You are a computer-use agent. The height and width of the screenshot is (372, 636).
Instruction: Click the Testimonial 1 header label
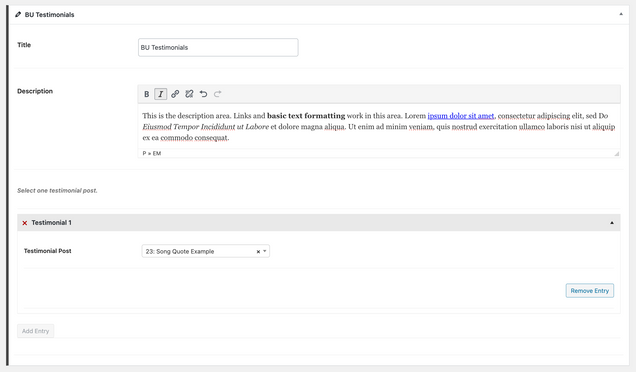click(x=52, y=223)
